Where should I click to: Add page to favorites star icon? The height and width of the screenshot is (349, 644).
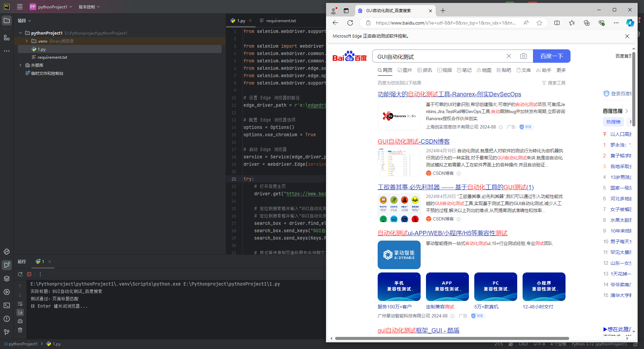coord(539,23)
